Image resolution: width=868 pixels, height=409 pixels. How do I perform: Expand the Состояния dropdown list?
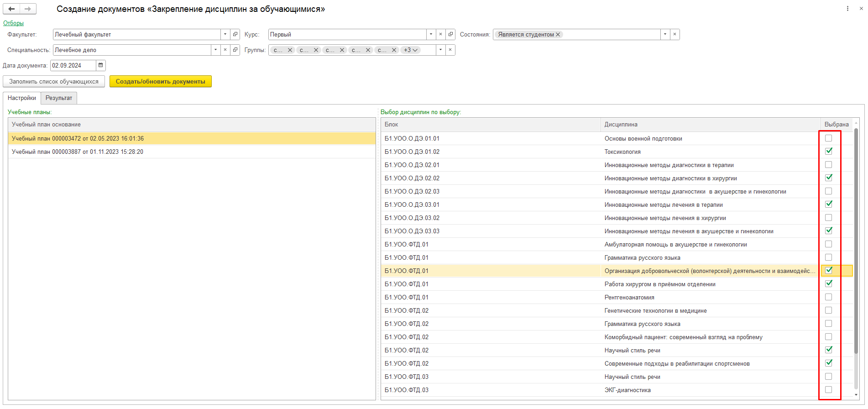pos(665,34)
